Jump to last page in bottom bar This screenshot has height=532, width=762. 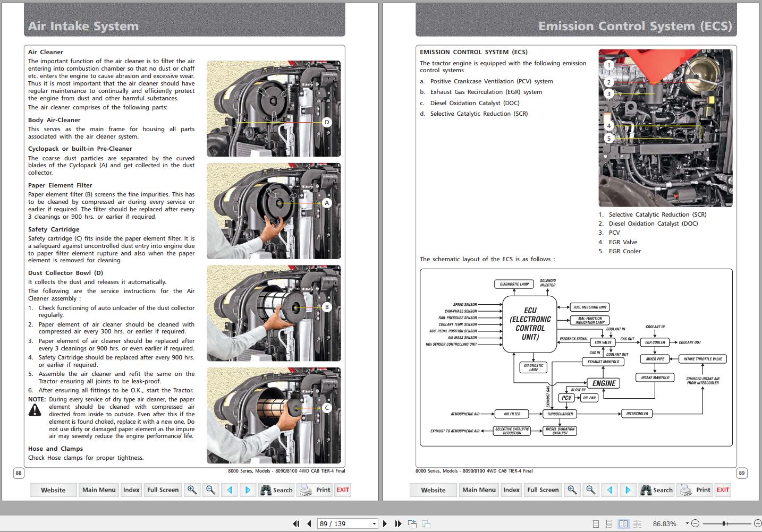click(x=398, y=524)
